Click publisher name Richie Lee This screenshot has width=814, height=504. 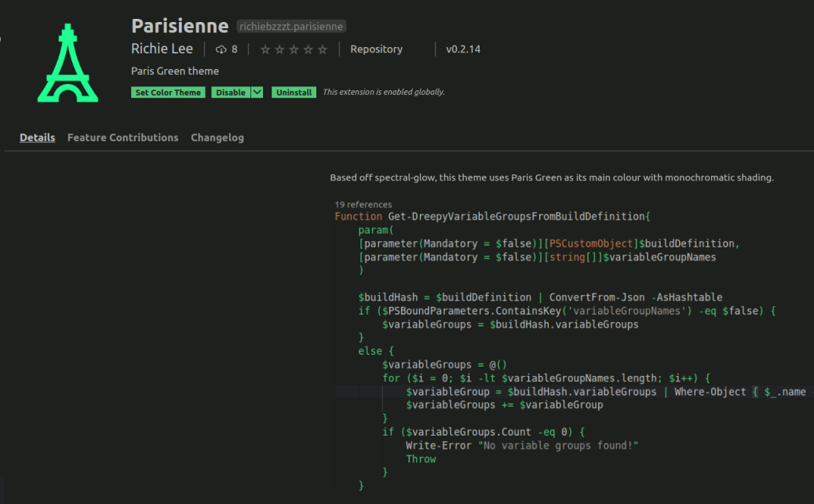162,49
